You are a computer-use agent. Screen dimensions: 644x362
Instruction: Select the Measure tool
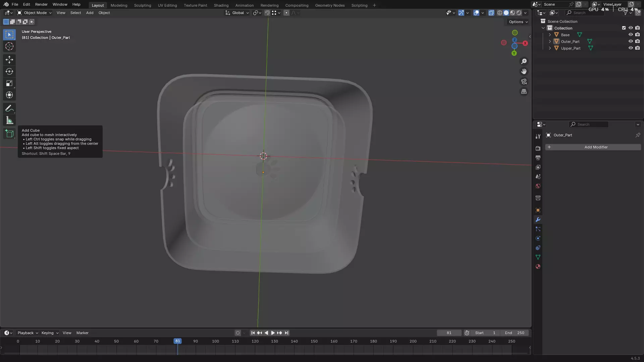tap(9, 121)
